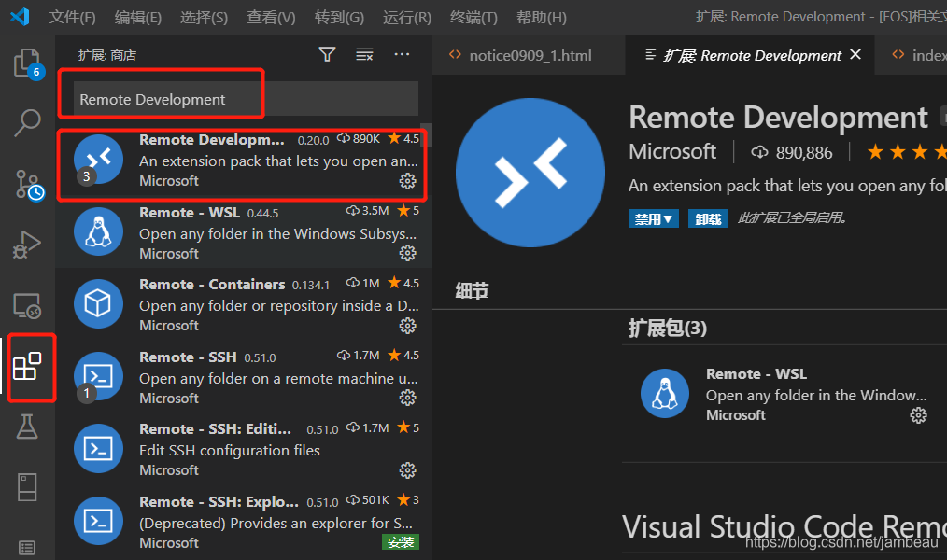
Task: Select the 细节 details section tab
Action: tap(472, 291)
